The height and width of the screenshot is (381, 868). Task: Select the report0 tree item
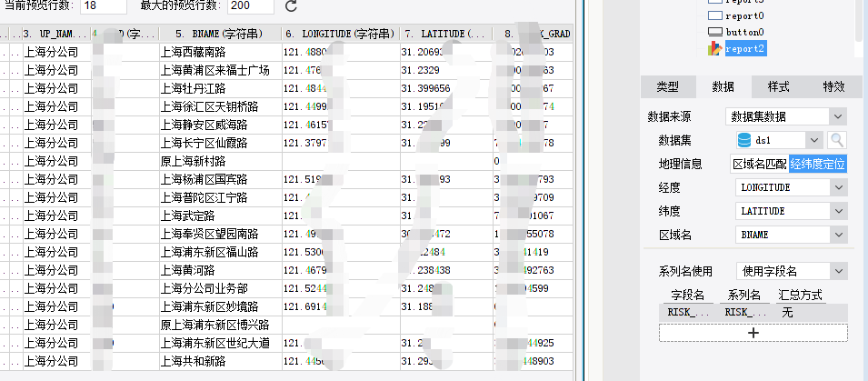(x=744, y=16)
